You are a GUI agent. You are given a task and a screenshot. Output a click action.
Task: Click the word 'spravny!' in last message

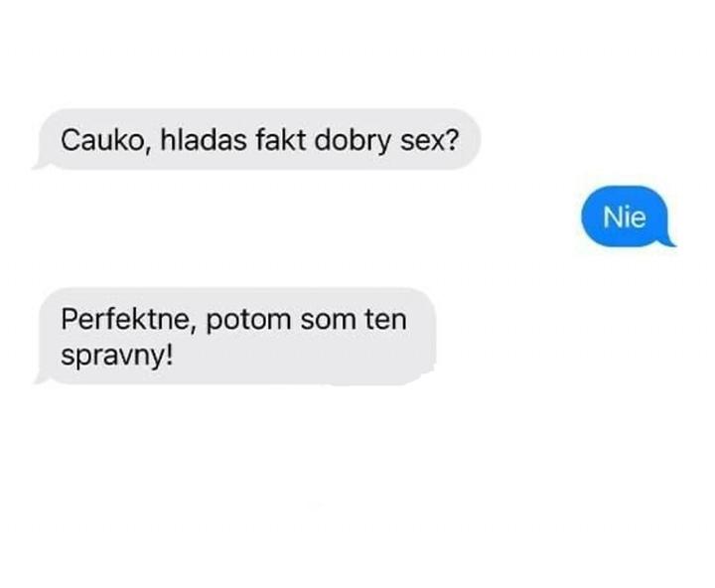click(117, 357)
